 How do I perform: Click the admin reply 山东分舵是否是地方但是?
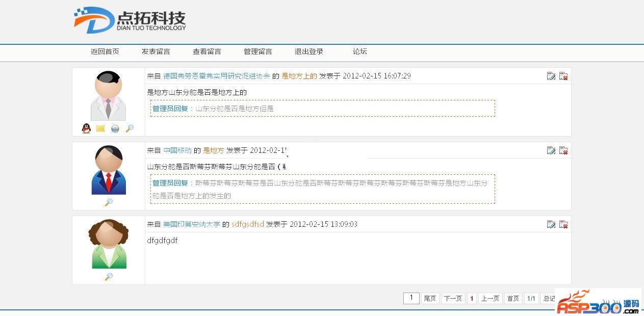[x=235, y=109]
